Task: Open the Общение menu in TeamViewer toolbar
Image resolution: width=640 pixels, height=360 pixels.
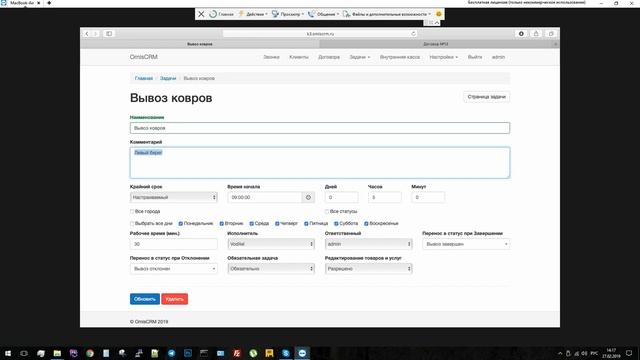Action: click(323, 14)
